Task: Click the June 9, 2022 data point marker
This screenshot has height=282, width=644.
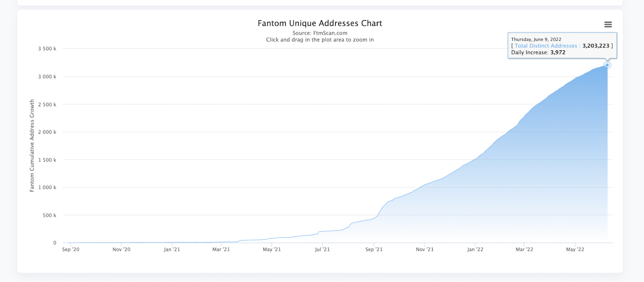Action: (607, 65)
